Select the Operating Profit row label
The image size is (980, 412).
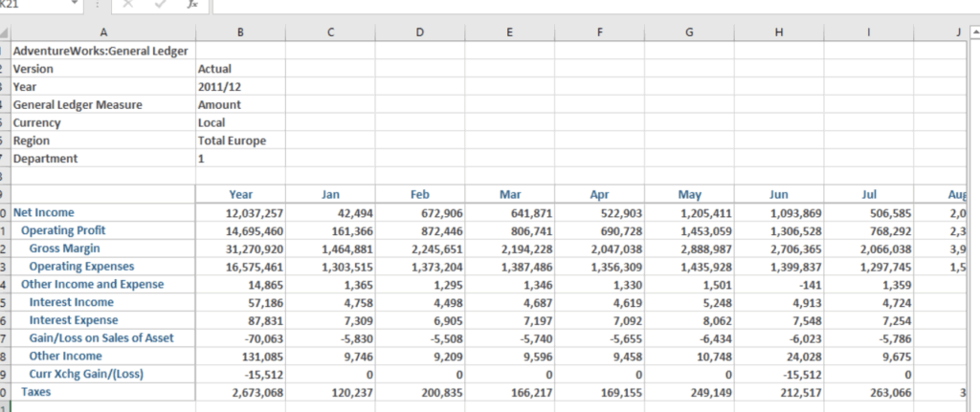click(x=63, y=230)
